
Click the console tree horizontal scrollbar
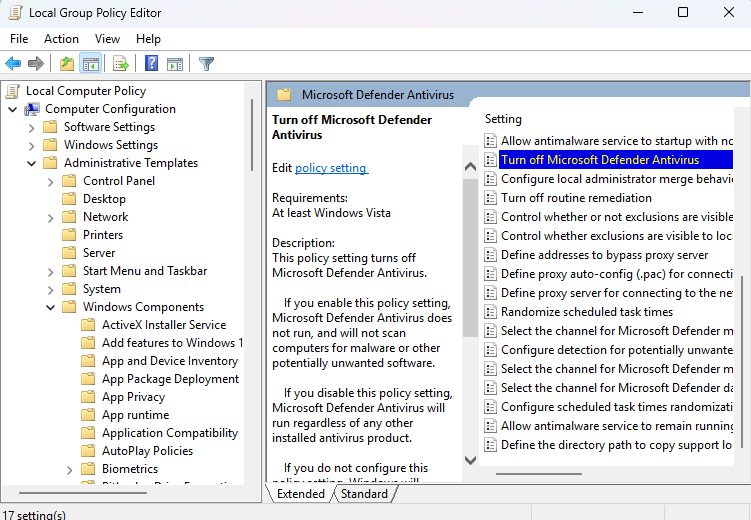click(83, 492)
